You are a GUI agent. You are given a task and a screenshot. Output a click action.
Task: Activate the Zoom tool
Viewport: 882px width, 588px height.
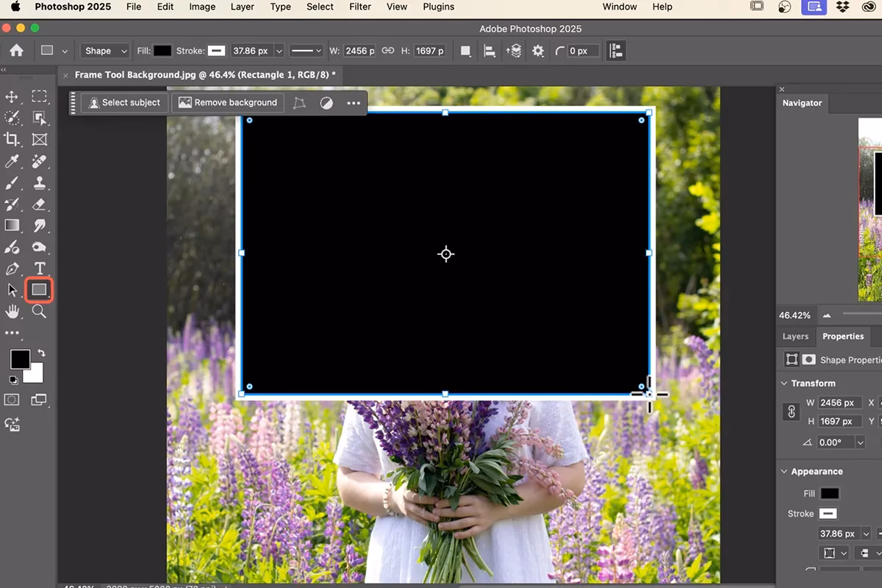(x=38, y=312)
